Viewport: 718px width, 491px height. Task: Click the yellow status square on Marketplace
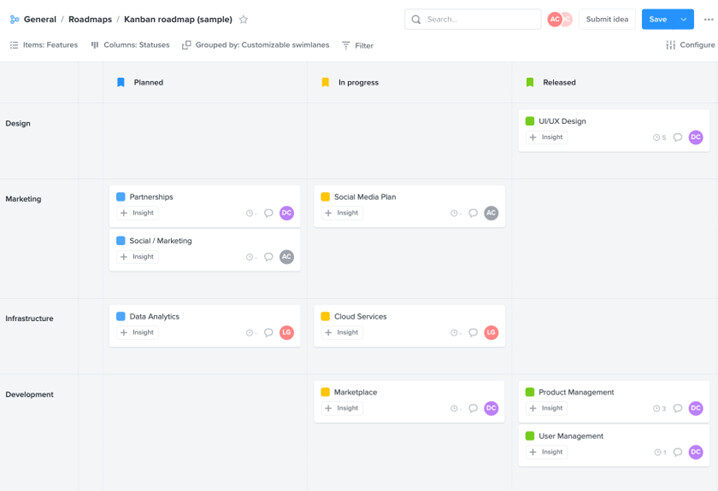325,392
